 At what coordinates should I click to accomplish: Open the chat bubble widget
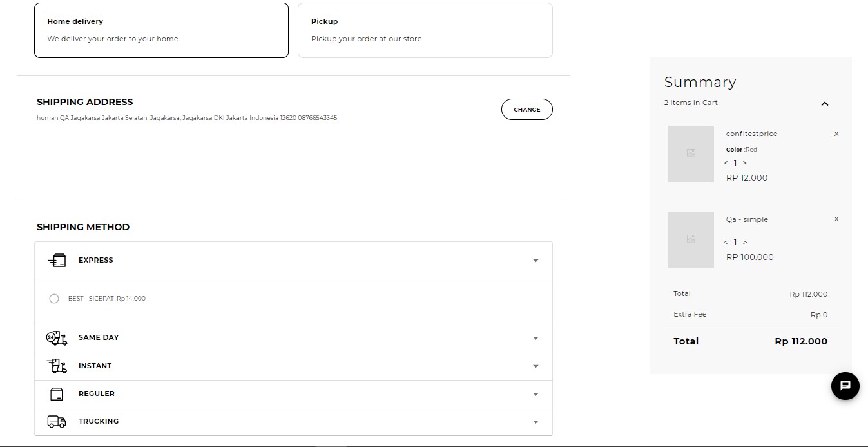[x=845, y=386]
